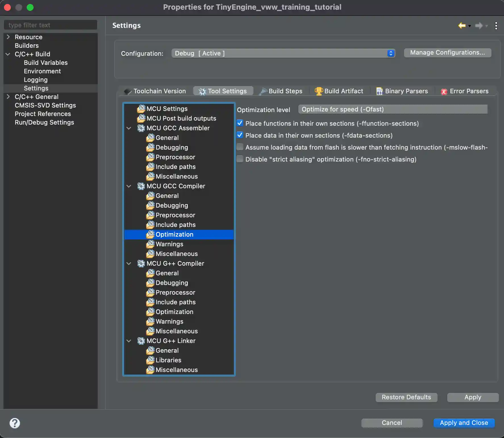
Task: Open the Optimization level dropdown
Action: pos(393,109)
